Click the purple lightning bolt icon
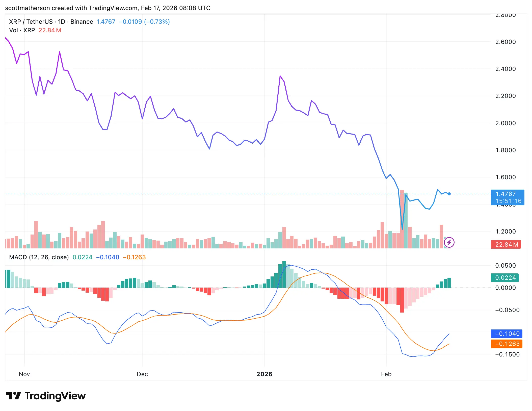Viewport: 532px width, 411px height. (449, 243)
